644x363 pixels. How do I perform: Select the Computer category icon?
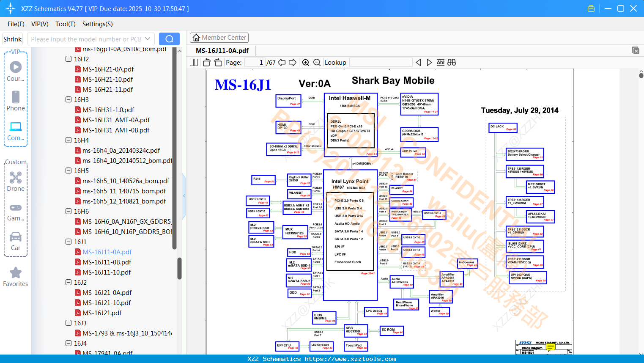16,131
